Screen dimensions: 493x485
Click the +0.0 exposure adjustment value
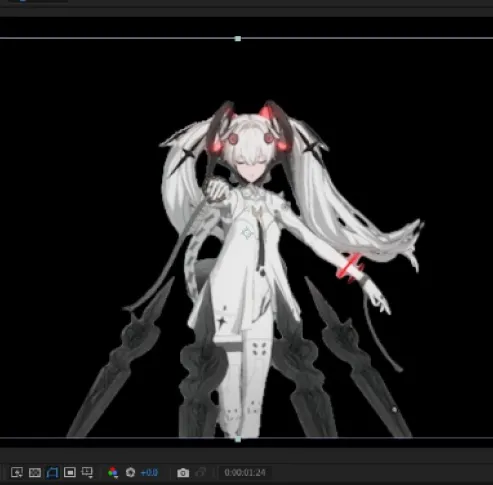(149, 472)
